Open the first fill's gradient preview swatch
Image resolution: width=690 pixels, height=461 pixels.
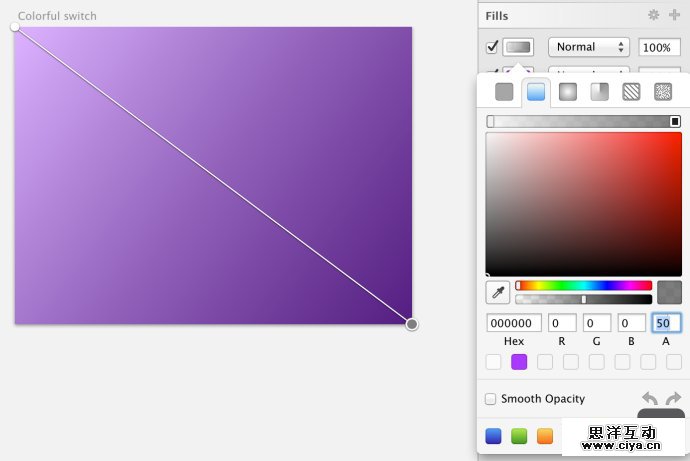[518, 47]
